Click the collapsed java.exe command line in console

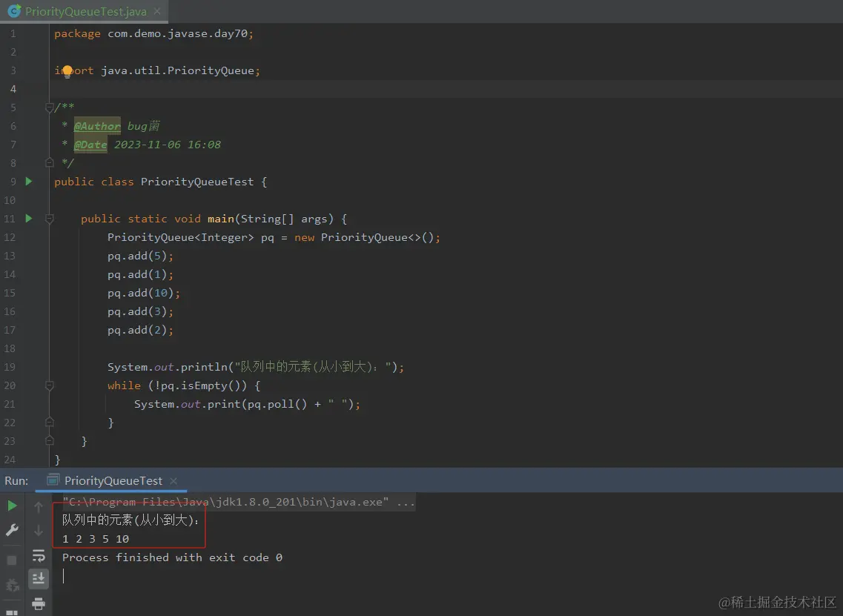(239, 502)
